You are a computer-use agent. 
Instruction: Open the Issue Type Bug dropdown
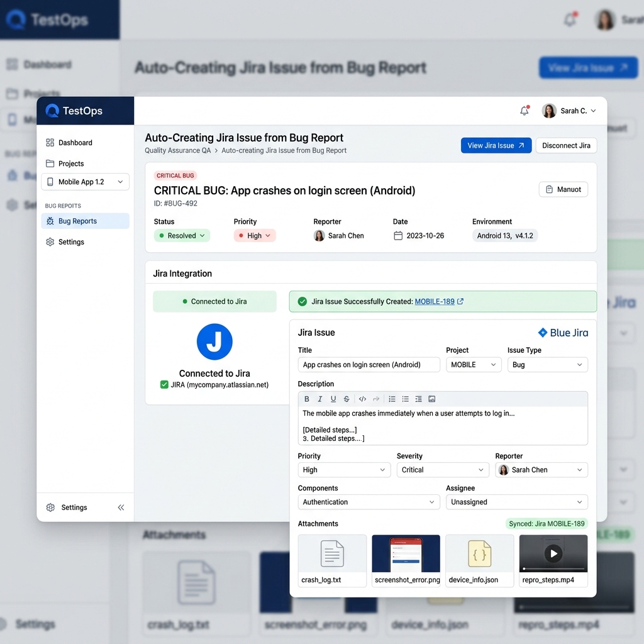548,365
